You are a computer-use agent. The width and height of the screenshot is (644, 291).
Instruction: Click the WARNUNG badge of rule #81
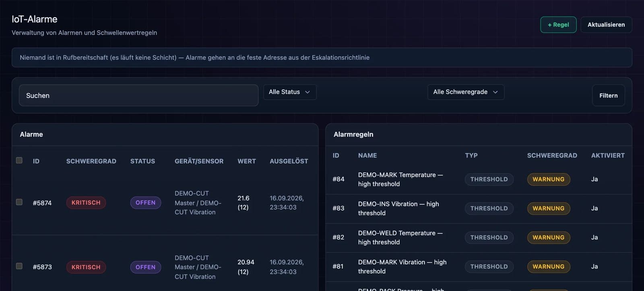pyautogui.click(x=549, y=266)
